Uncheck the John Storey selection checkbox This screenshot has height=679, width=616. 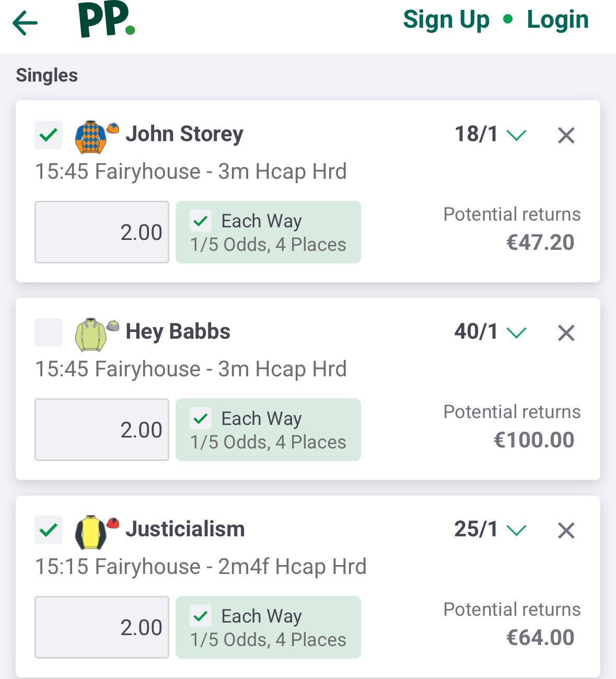pyautogui.click(x=49, y=135)
